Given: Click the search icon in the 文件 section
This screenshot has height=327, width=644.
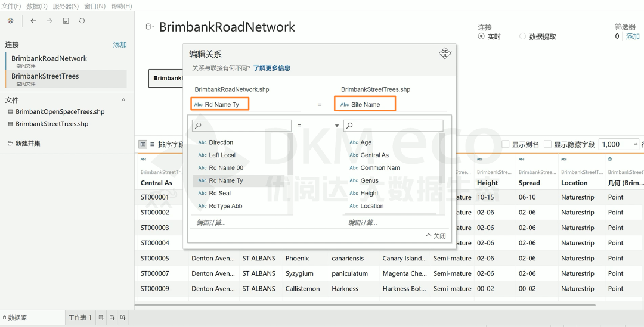Looking at the screenshot, I should click(x=123, y=100).
